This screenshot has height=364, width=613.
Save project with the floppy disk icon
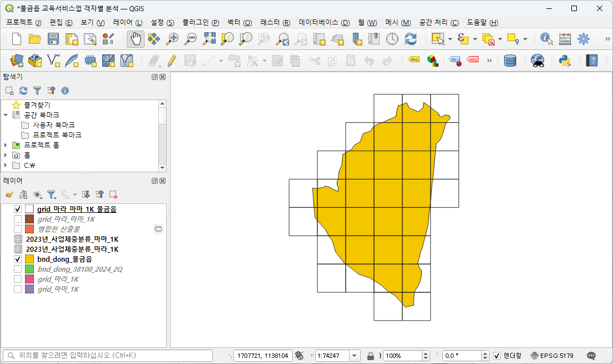click(53, 39)
